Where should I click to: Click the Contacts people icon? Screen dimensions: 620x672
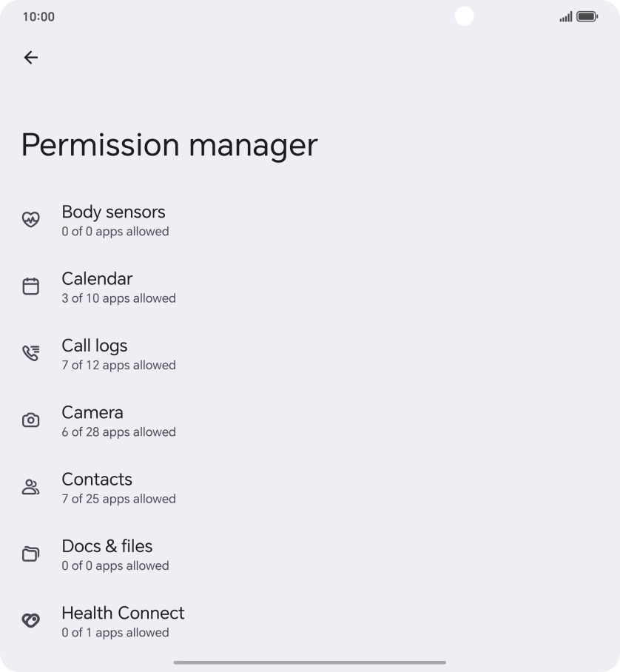pos(30,487)
